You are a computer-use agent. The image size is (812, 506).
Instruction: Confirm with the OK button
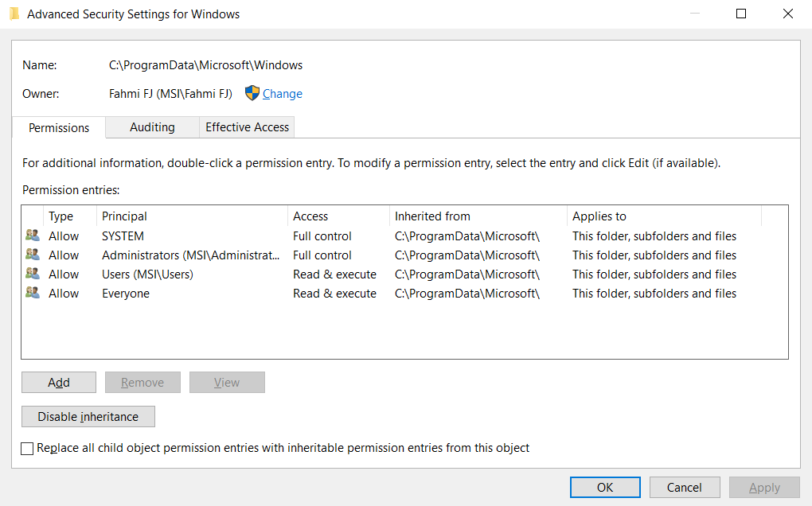tap(605, 487)
